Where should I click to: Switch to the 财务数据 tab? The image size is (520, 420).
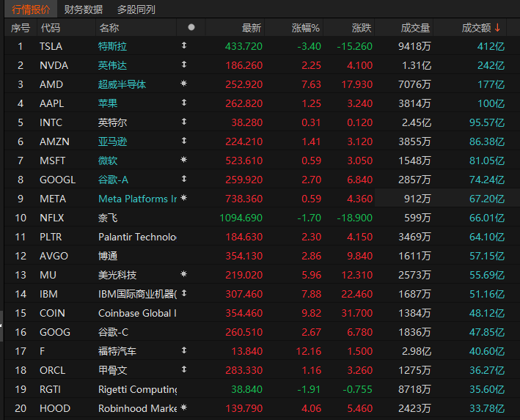(84, 10)
